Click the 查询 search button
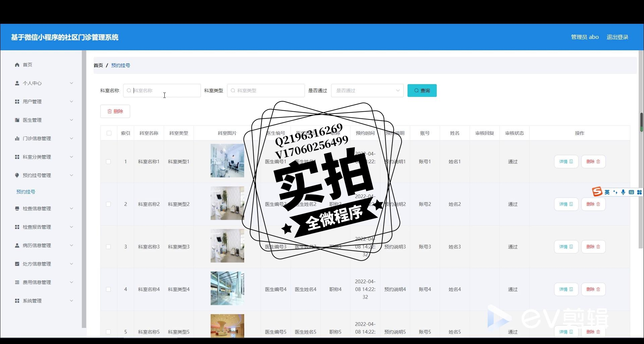This screenshot has height=344, width=644. (422, 91)
